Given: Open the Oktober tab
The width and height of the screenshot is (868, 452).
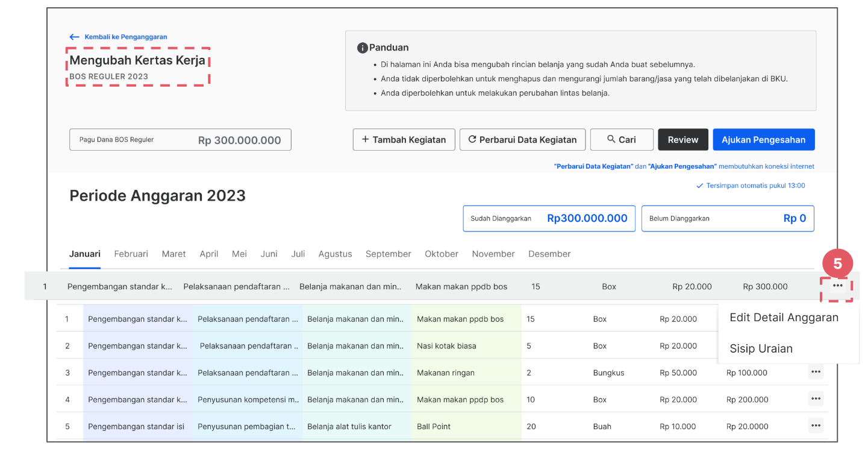Looking at the screenshot, I should (442, 254).
